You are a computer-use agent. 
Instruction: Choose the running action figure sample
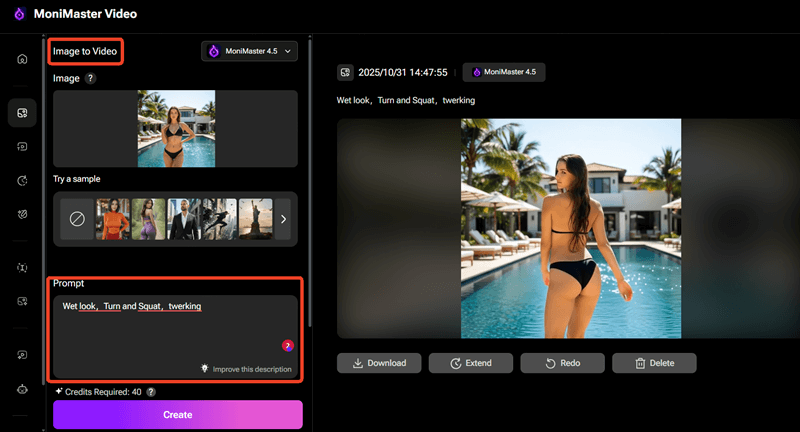[x=220, y=219]
